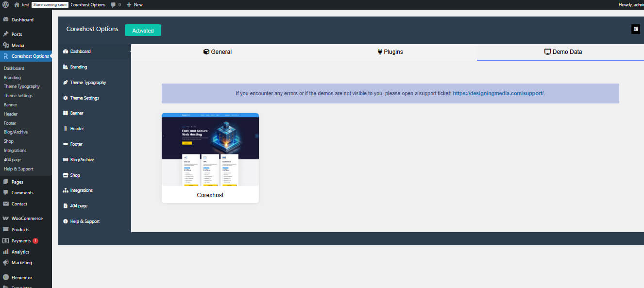The image size is (644, 288).
Task: Open the home icon for site test
Action: coord(17,4)
